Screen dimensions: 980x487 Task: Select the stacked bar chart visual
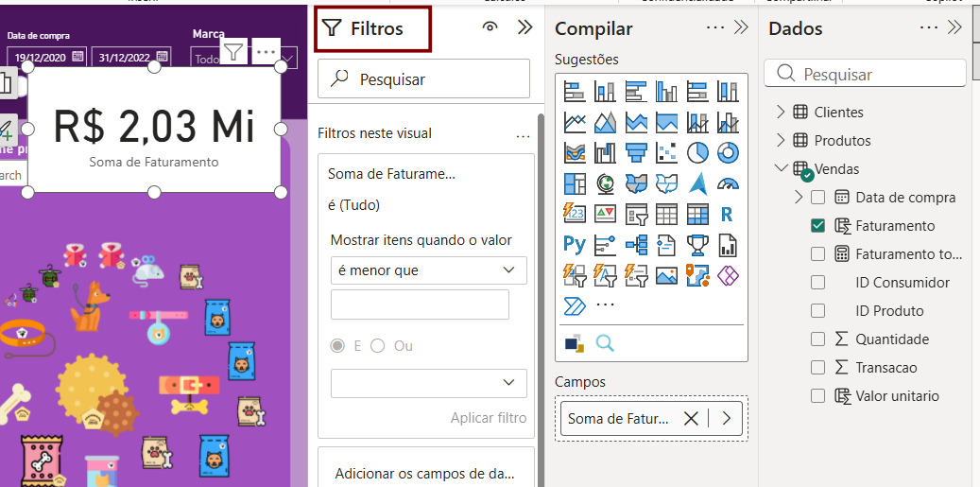point(575,92)
